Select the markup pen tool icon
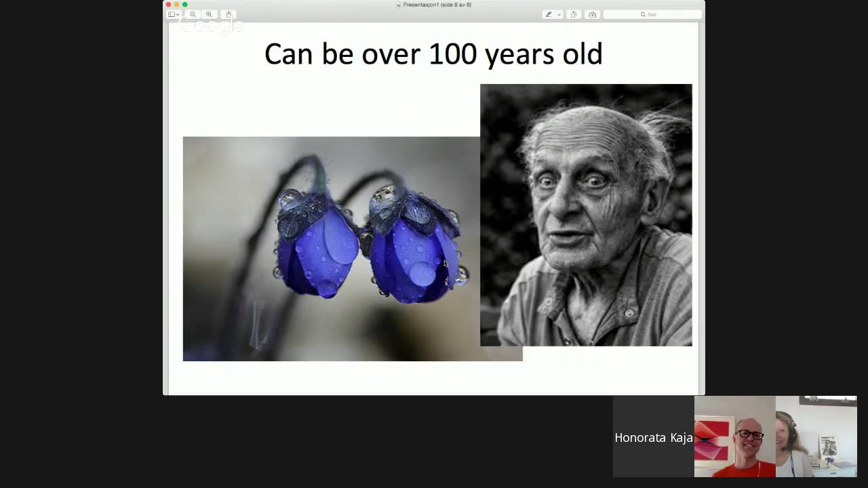 [549, 14]
